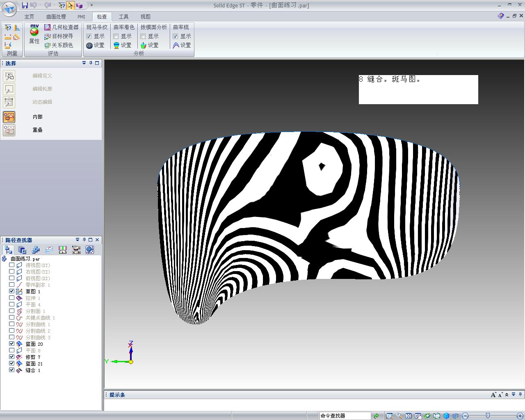Click the Undo arrow icon
The width and height of the screenshot is (525, 420).
[34, 5]
